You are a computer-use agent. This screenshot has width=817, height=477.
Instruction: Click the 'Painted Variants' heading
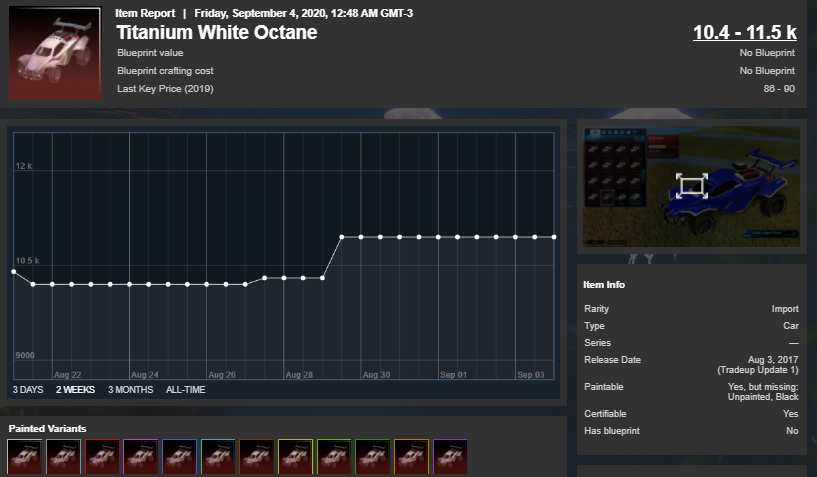pos(47,429)
